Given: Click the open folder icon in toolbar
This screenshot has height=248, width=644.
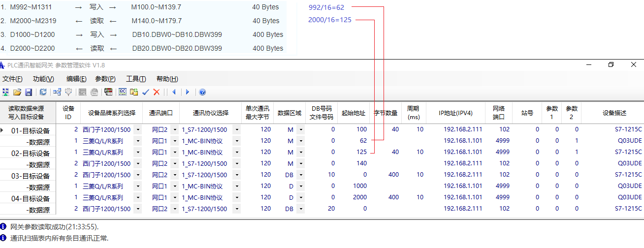Looking at the screenshot, I should (17, 92).
